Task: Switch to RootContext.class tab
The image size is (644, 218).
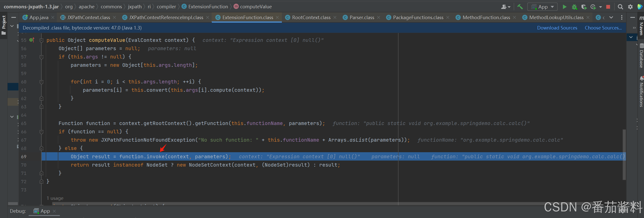Action: (x=311, y=17)
